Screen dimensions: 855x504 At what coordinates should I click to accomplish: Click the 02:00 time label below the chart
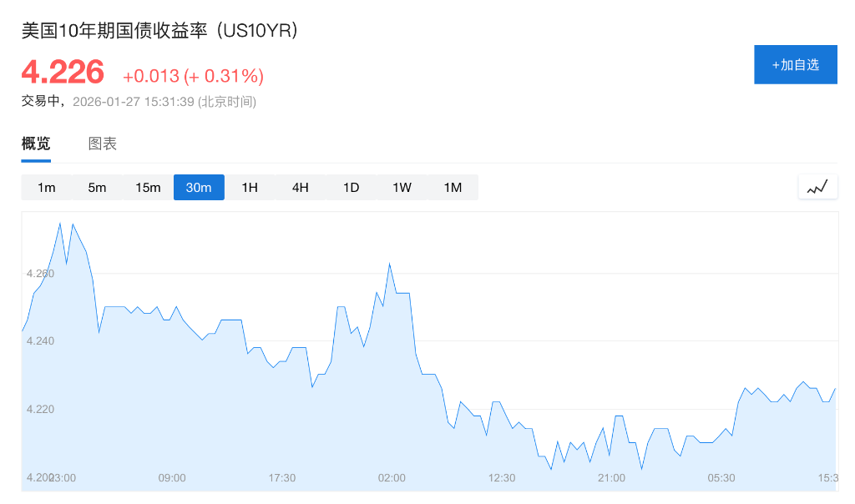pos(392,478)
